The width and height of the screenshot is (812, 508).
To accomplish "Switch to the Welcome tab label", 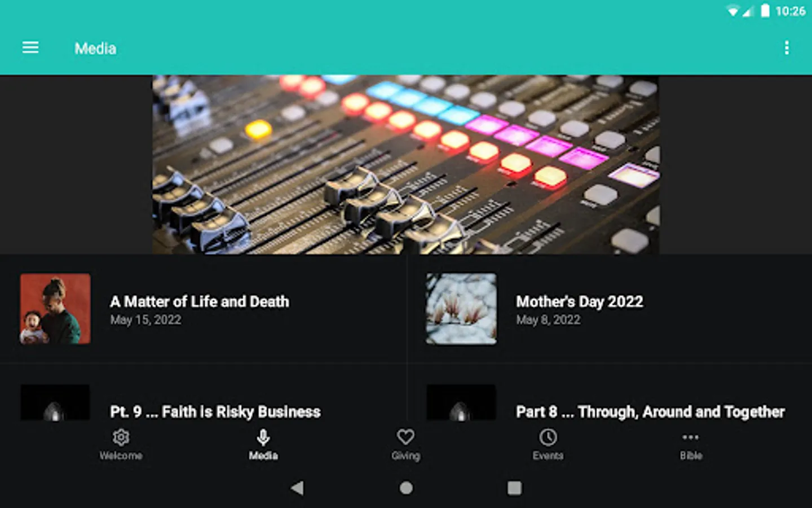I will 121,456.
